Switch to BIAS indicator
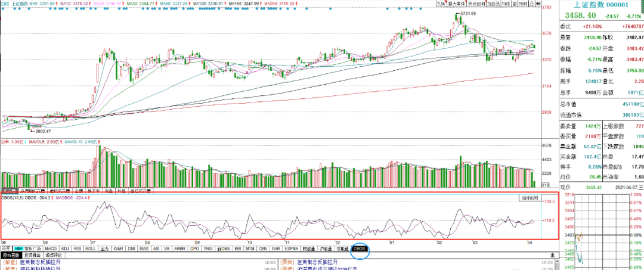 [144, 249]
